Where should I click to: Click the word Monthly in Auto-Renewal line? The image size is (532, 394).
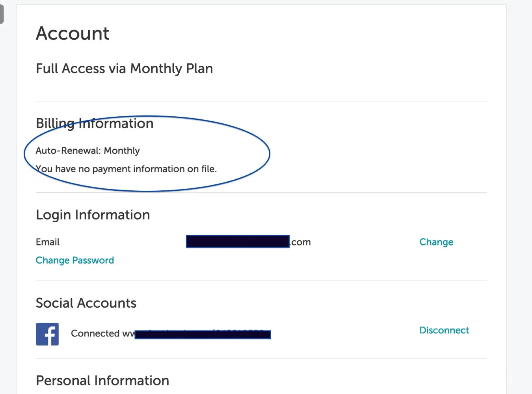click(x=122, y=151)
